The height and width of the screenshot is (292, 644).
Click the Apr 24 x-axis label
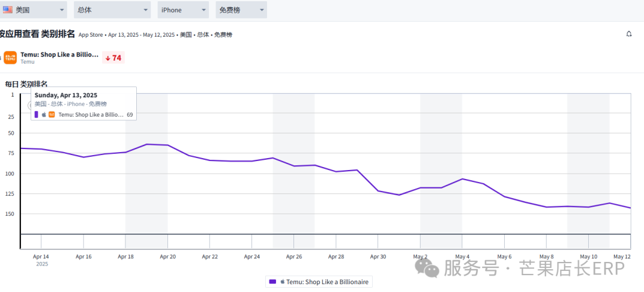pyautogui.click(x=251, y=257)
